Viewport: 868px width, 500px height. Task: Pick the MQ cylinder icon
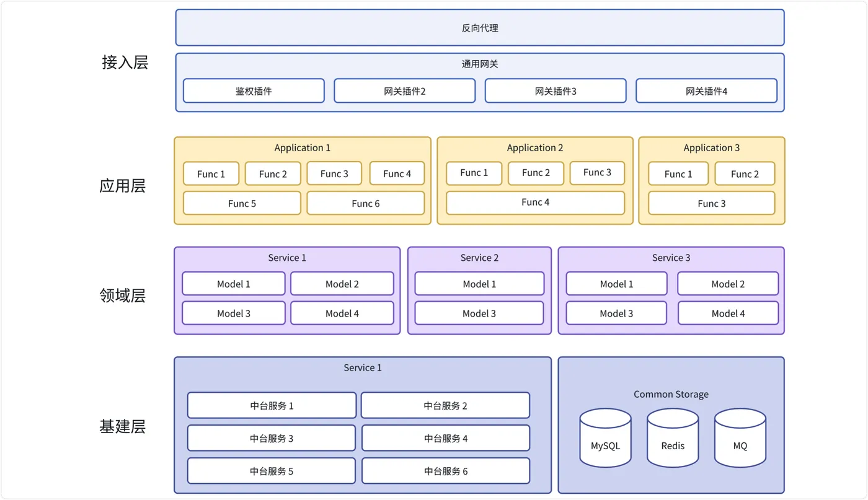pyautogui.click(x=740, y=438)
